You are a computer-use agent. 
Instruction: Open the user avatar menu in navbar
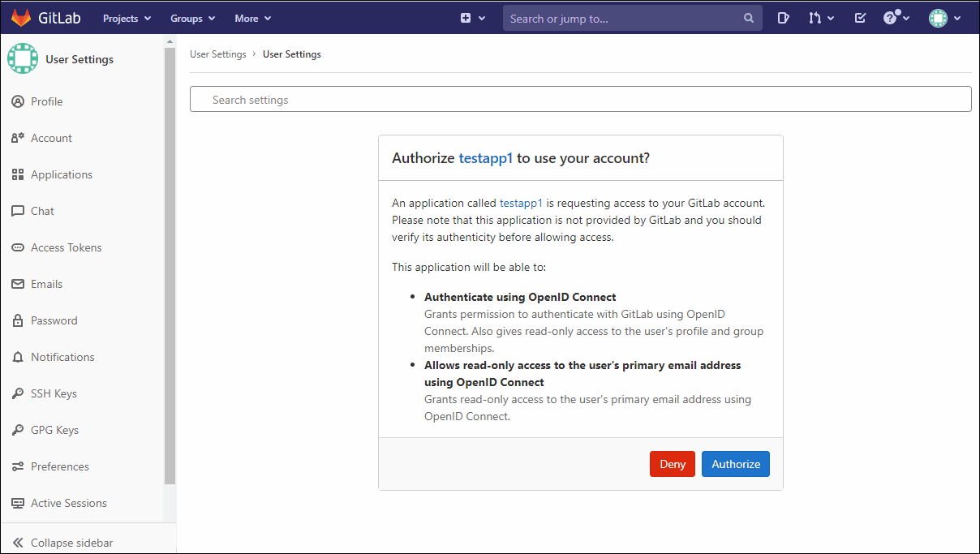944,18
